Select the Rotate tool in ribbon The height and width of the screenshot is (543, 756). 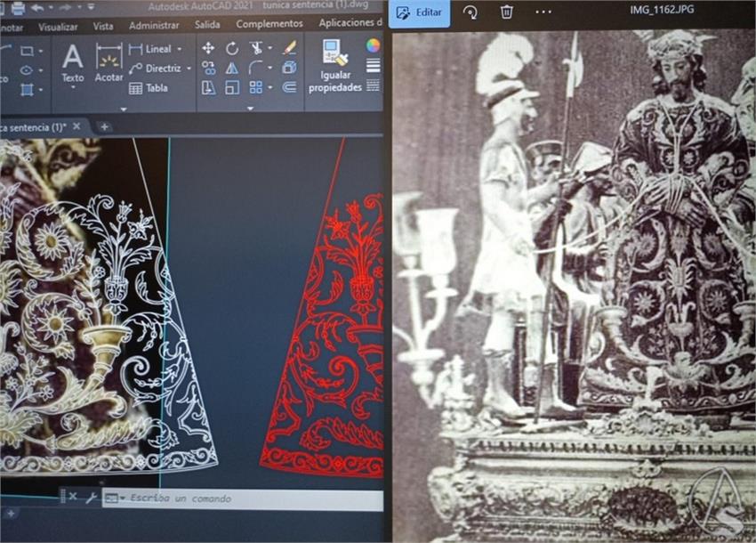(232, 48)
